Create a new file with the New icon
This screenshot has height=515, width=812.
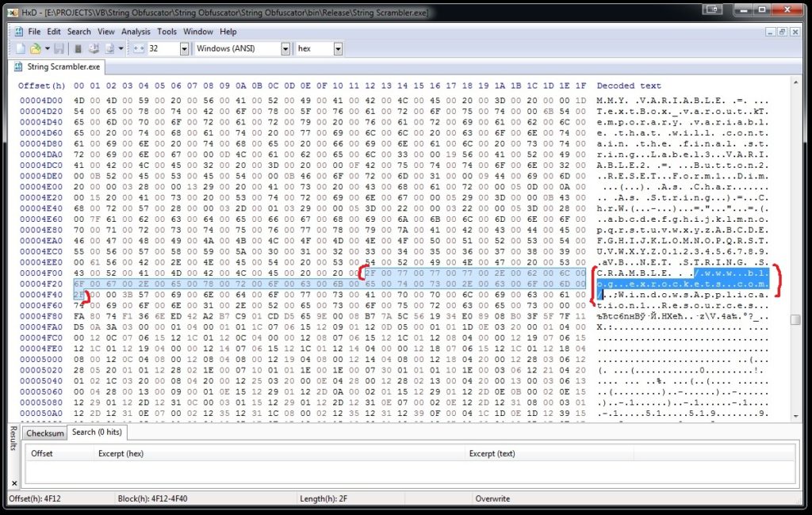[20, 48]
